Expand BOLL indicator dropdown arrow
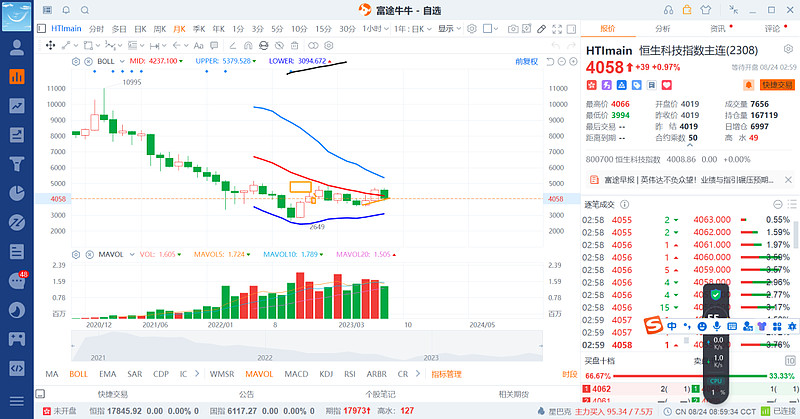800x419 pixels. [x=122, y=61]
